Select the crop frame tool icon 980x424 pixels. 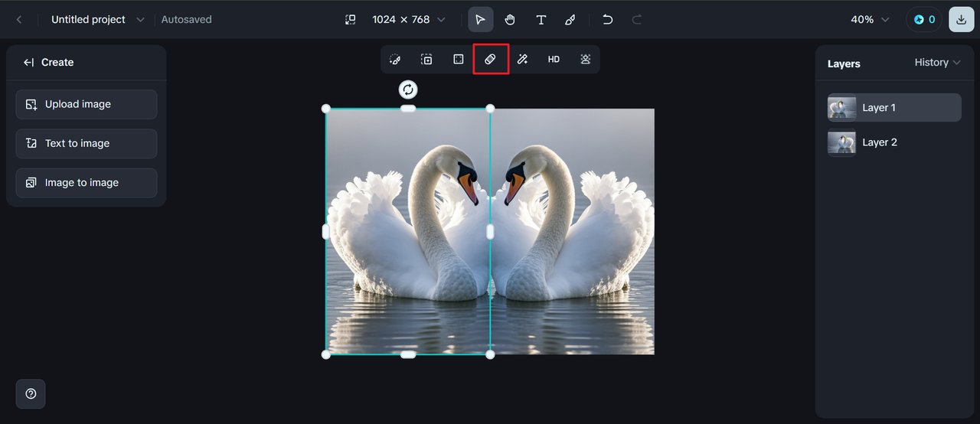pos(458,59)
